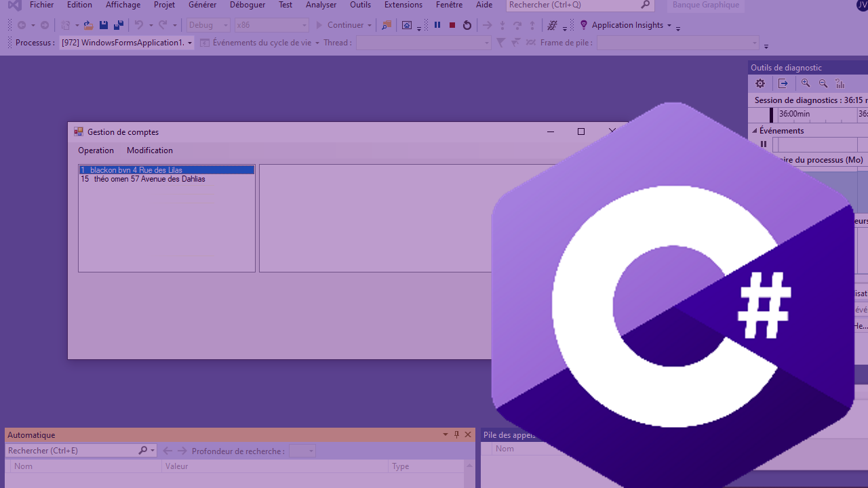Open the Outils menu

360,5
